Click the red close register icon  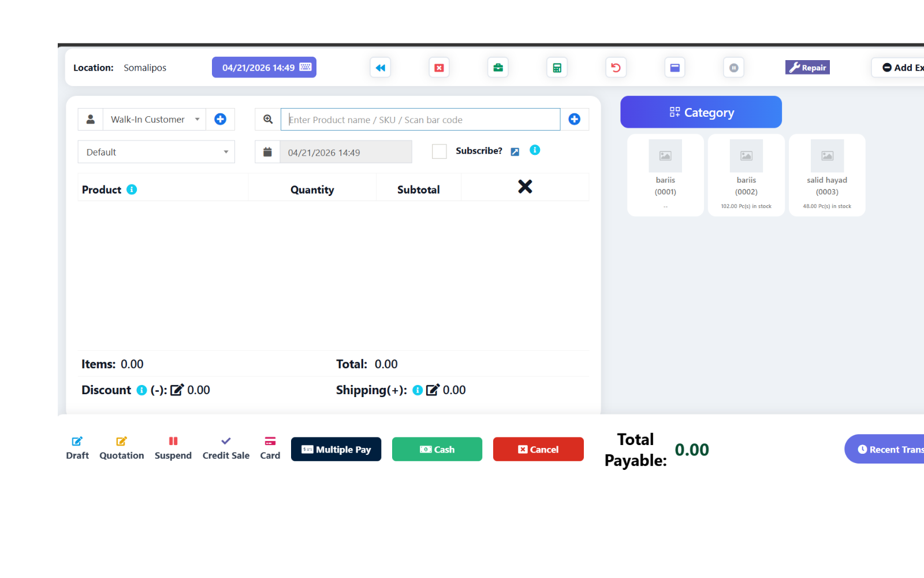pos(439,67)
